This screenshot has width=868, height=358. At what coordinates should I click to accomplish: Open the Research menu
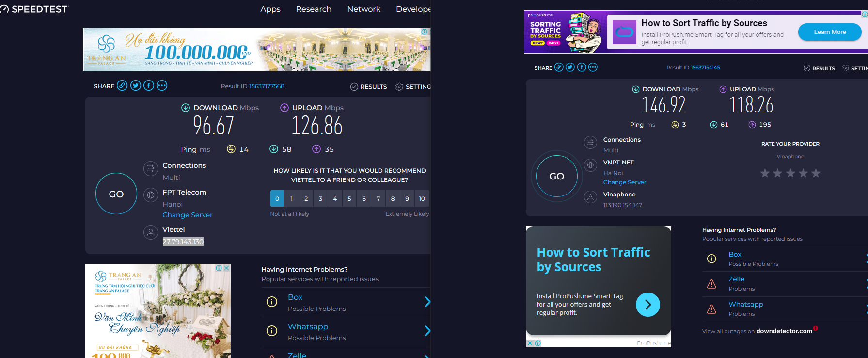coord(314,9)
